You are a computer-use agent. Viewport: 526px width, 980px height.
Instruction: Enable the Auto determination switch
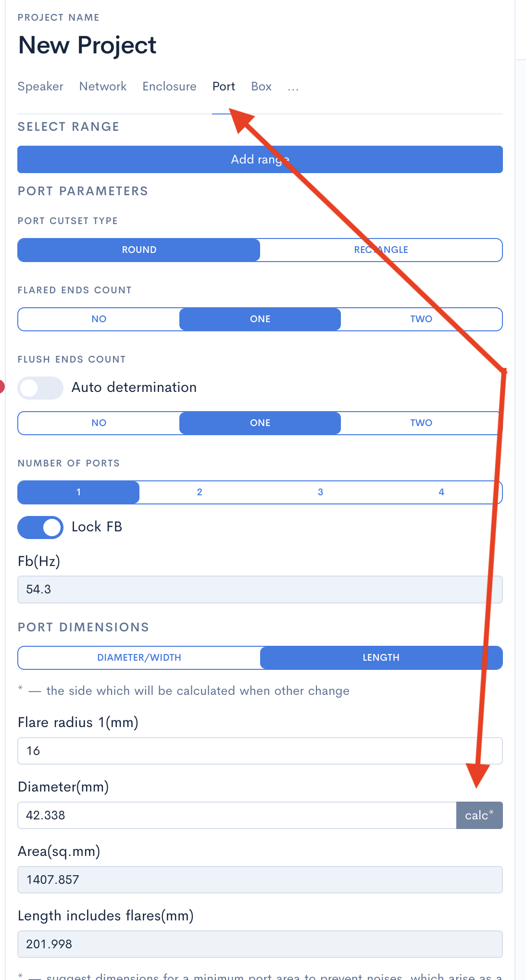click(x=40, y=388)
